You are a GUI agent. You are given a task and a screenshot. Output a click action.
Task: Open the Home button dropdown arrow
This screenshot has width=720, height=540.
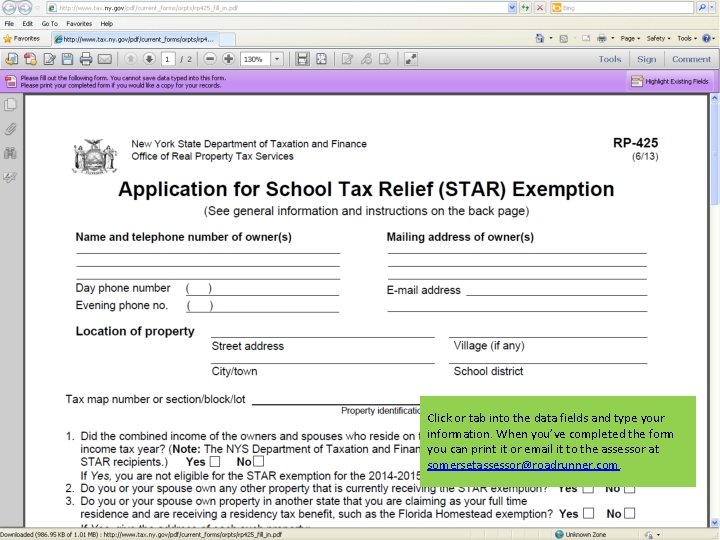pyautogui.click(x=551, y=39)
